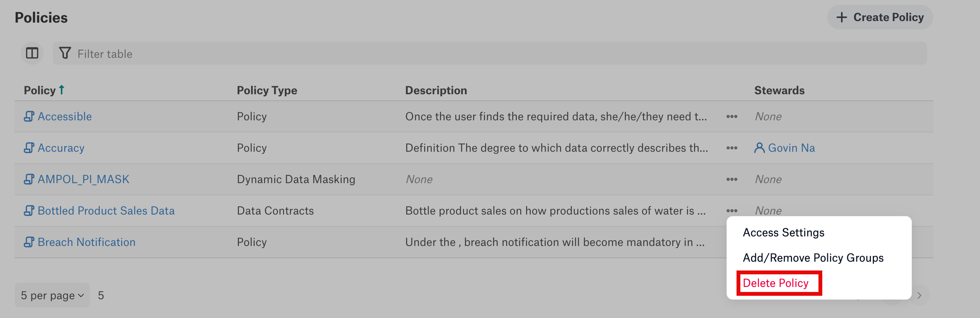
Task: Open the three-dot menu for AMPOL_PI_MASK row
Action: 732,179
